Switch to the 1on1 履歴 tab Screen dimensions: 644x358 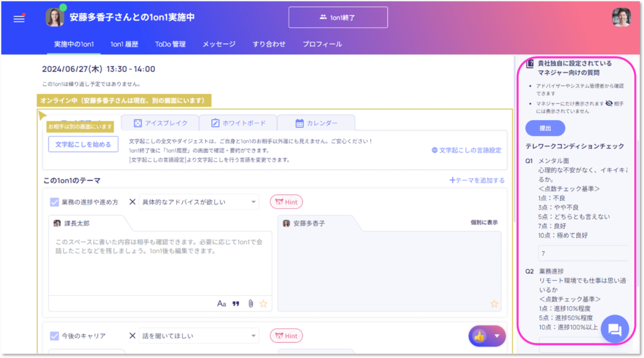125,44
